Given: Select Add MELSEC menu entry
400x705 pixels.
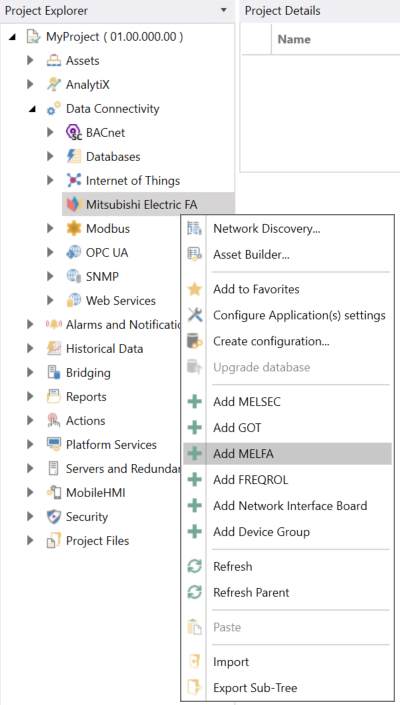Looking at the screenshot, I should pos(288,402).
